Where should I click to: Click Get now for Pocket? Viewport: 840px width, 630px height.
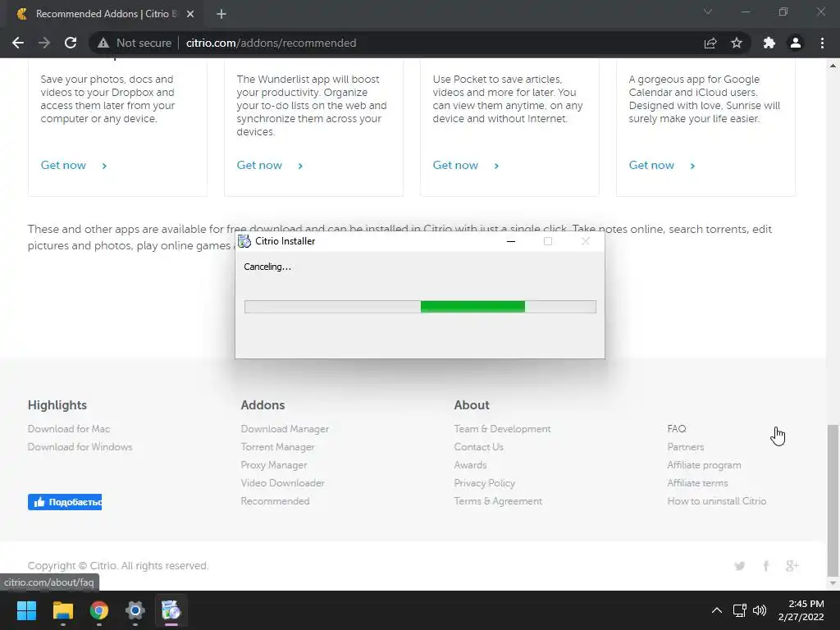(x=455, y=165)
